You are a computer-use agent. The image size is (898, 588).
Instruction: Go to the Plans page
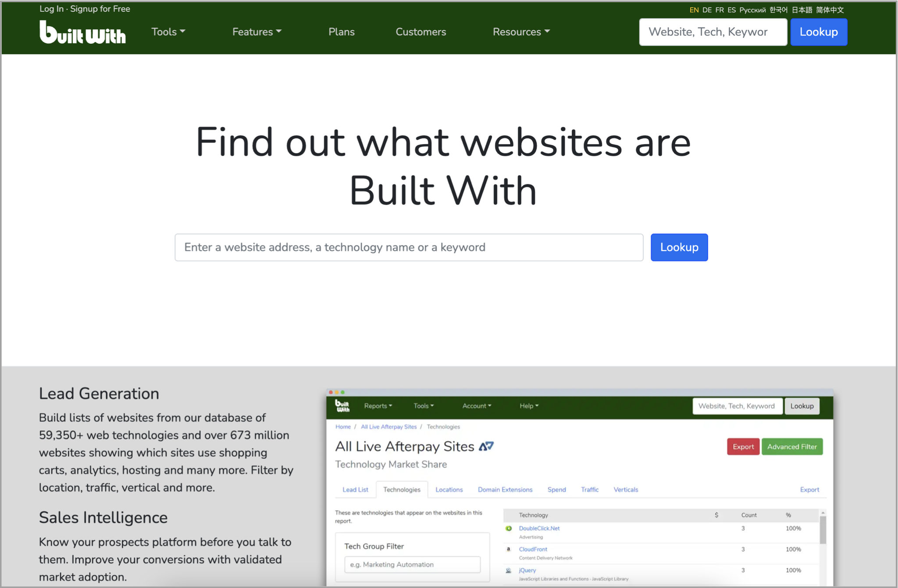click(341, 32)
